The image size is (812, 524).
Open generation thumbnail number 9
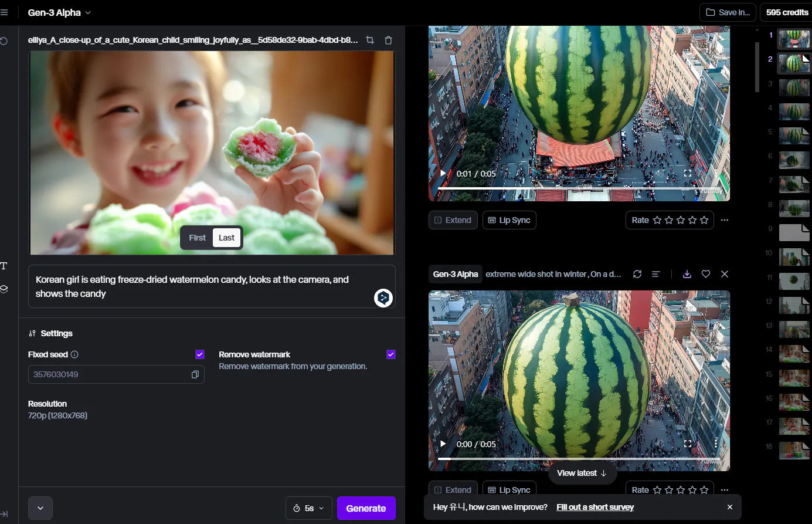click(794, 232)
